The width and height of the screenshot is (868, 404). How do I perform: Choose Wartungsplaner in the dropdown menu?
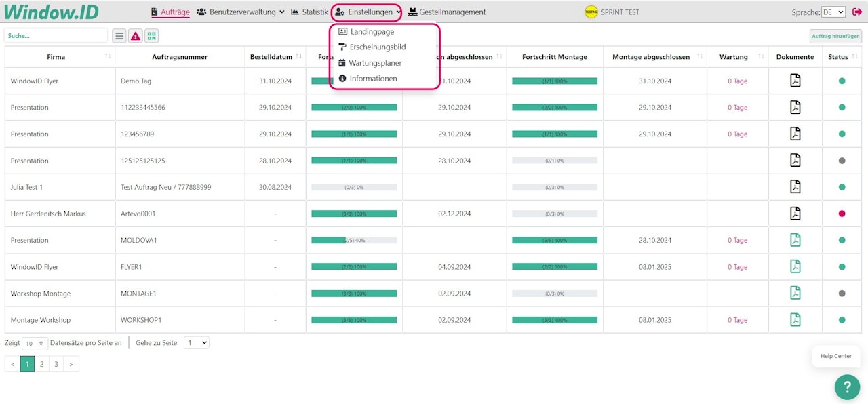[x=375, y=63]
